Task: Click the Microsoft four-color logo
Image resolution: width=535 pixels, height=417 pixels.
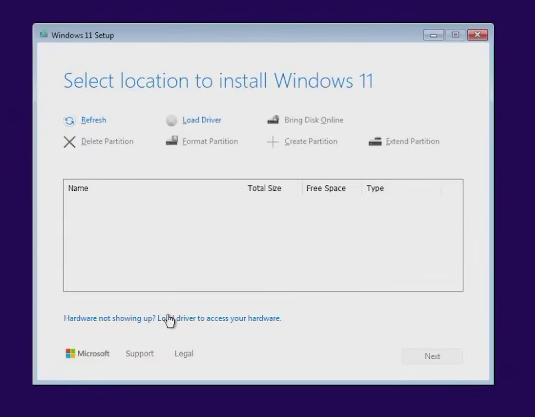Action: 70,354
